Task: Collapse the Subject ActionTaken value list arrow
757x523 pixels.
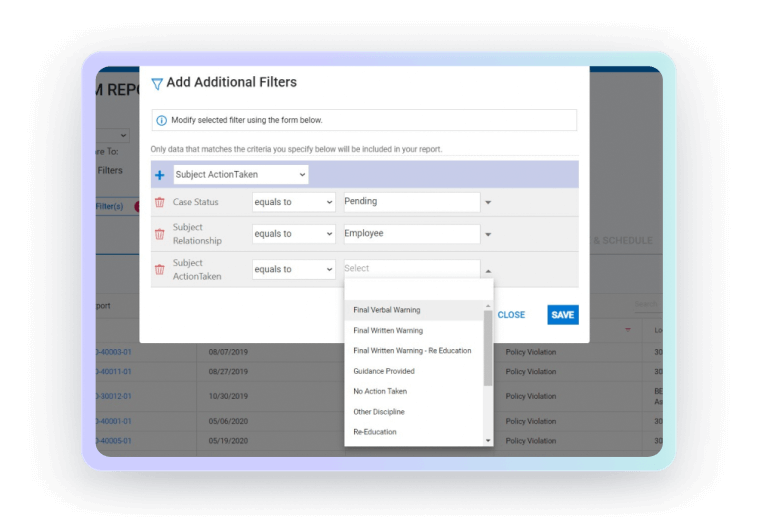Action: (x=488, y=270)
